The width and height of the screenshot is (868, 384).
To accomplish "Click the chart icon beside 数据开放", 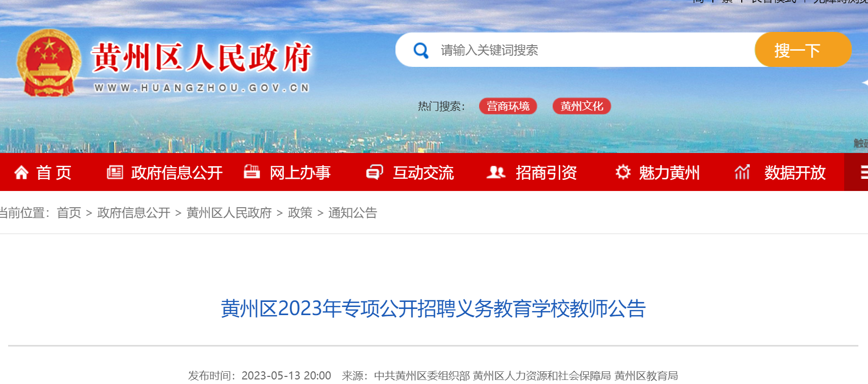I will coord(742,172).
